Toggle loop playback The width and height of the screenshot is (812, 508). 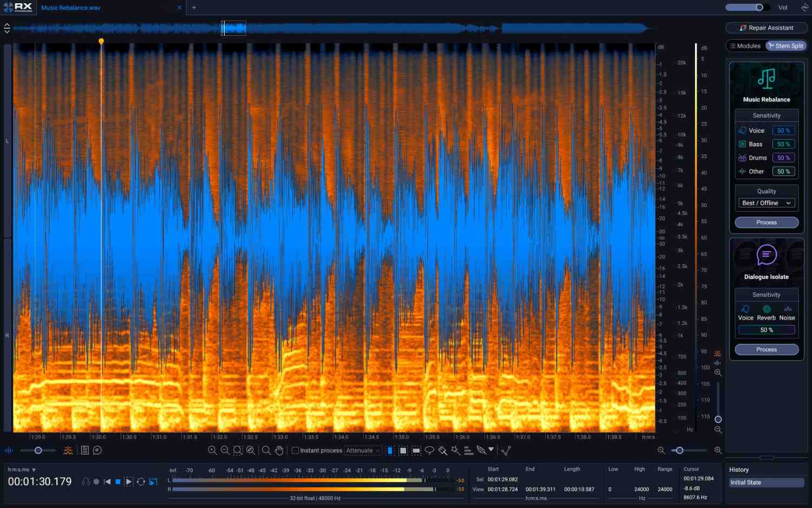click(x=141, y=481)
